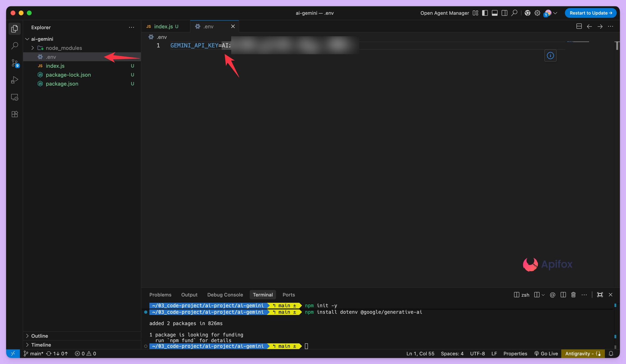Open the Extensions view icon
626x364 pixels.
point(14,114)
